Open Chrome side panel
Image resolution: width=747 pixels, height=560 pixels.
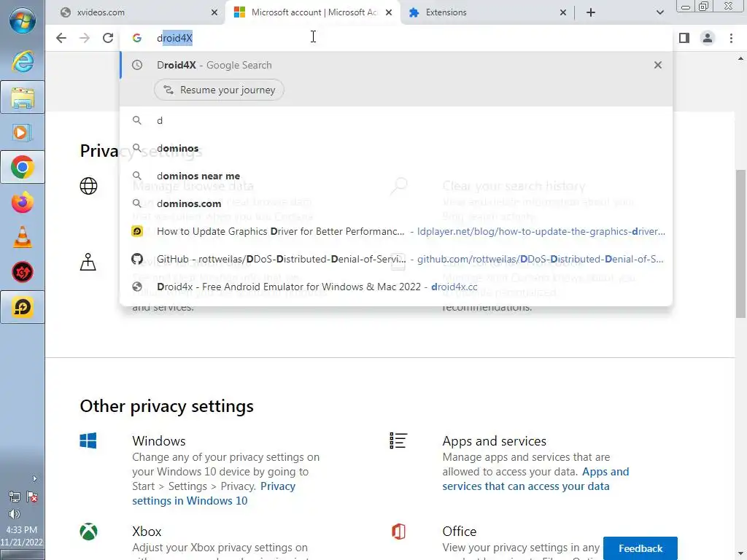tap(684, 38)
